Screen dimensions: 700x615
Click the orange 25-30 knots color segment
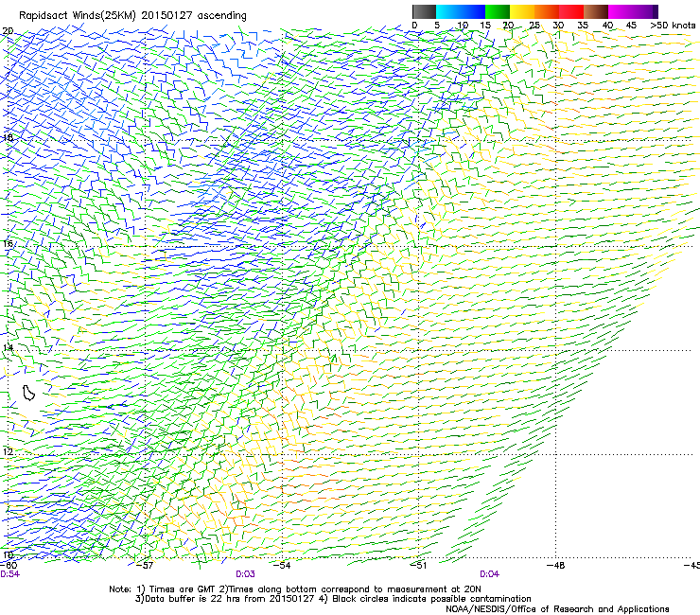click(x=547, y=11)
